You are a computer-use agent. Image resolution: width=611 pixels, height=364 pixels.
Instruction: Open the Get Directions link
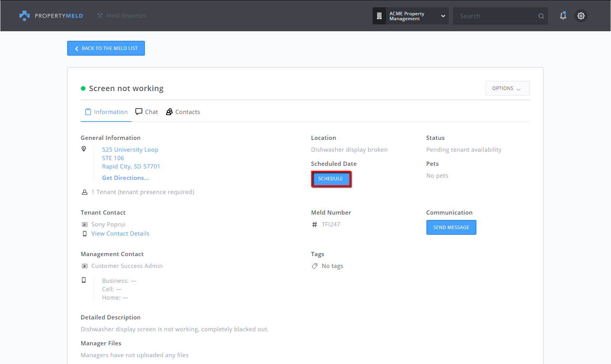125,178
